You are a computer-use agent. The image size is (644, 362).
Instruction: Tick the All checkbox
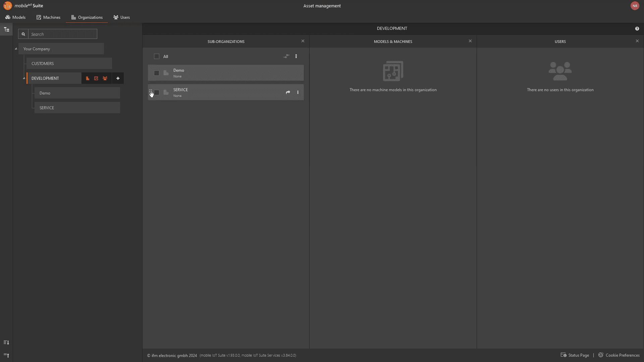tap(157, 56)
